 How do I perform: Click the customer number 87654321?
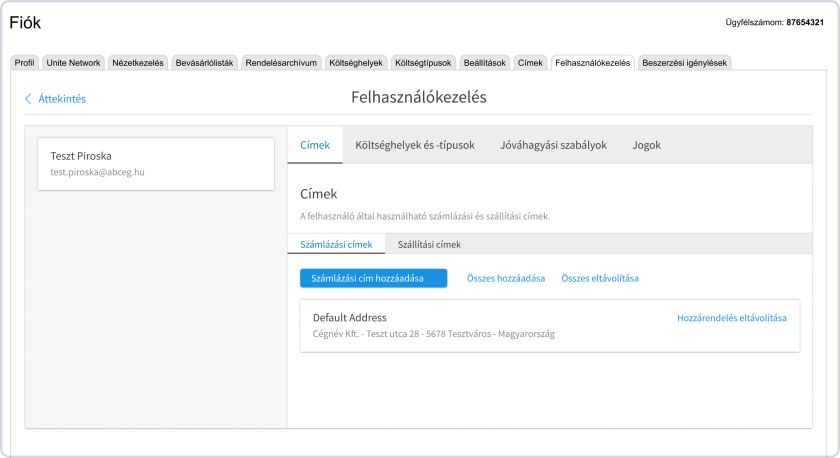tap(805, 22)
